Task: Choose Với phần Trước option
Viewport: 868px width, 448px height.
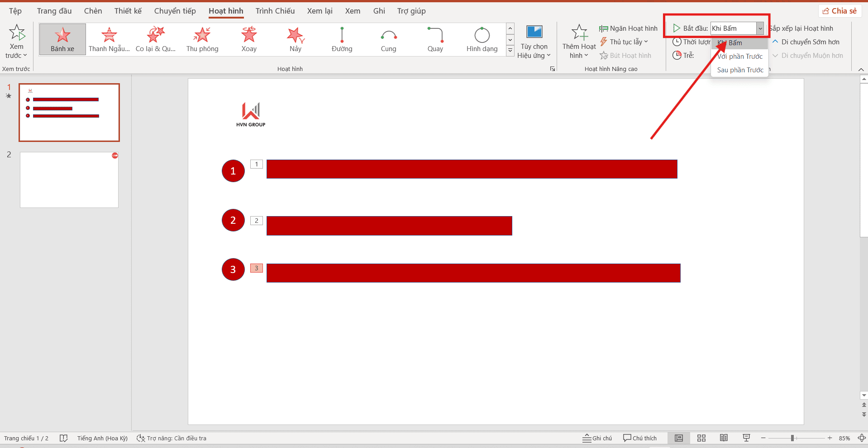Action: [x=740, y=57]
